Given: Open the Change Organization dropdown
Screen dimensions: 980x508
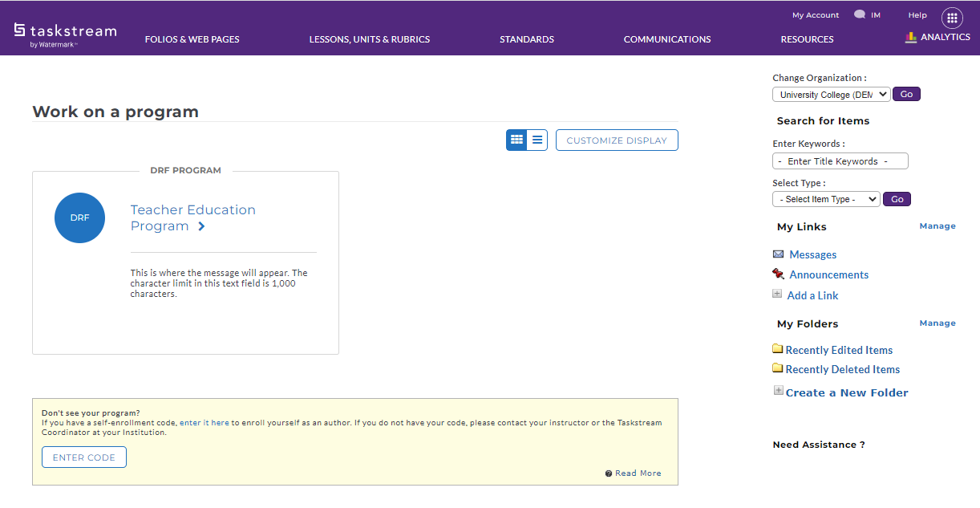Looking at the screenshot, I should [x=831, y=94].
